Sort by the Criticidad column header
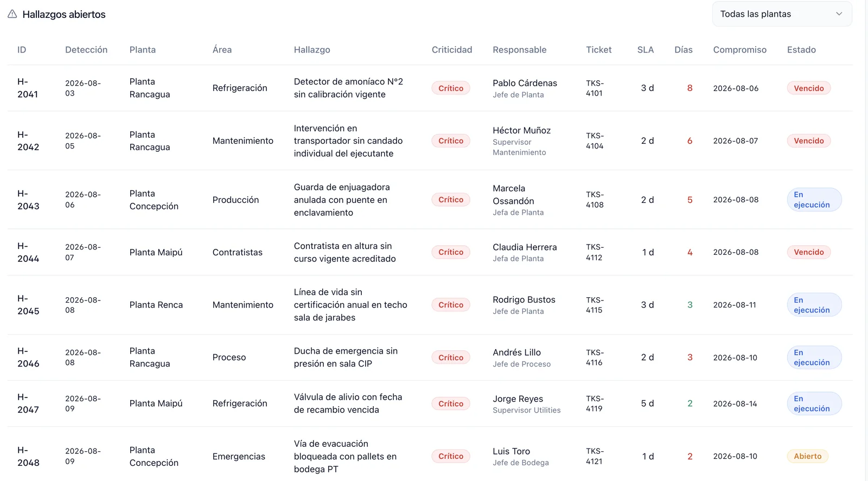The image size is (868, 481). [451, 50]
